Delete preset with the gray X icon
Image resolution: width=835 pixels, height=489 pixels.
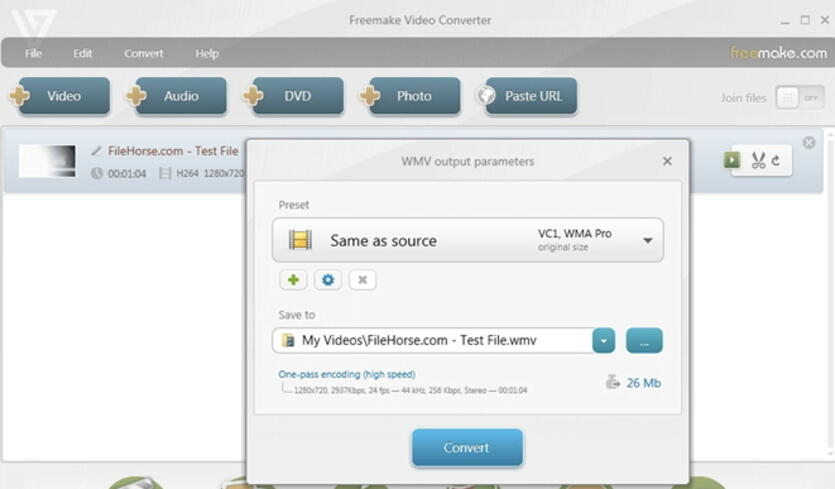tap(363, 280)
